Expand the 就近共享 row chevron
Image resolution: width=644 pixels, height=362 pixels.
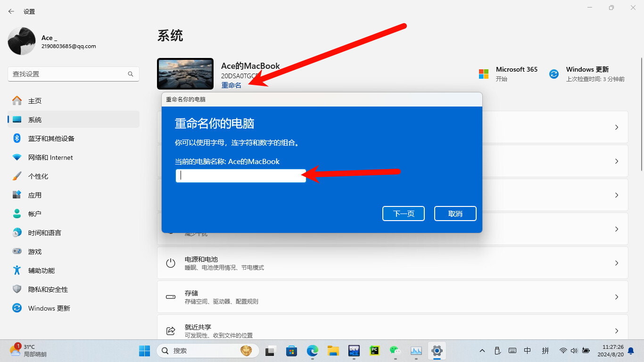coord(616,331)
